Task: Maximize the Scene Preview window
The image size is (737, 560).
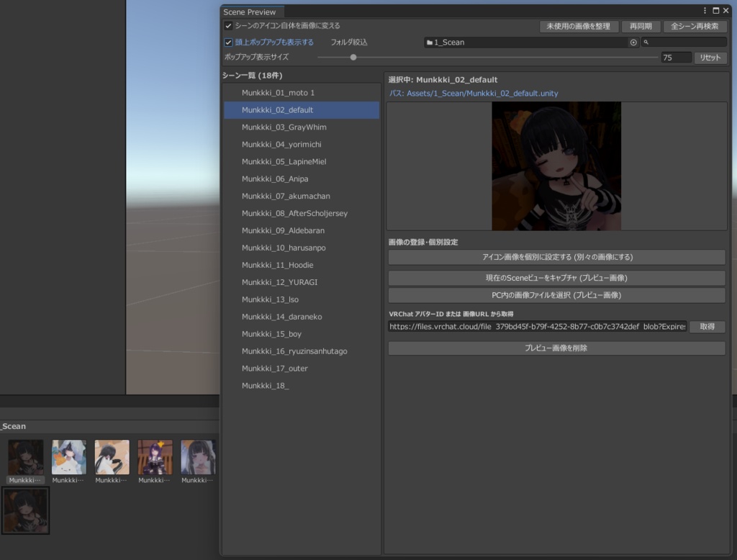Action: click(716, 10)
